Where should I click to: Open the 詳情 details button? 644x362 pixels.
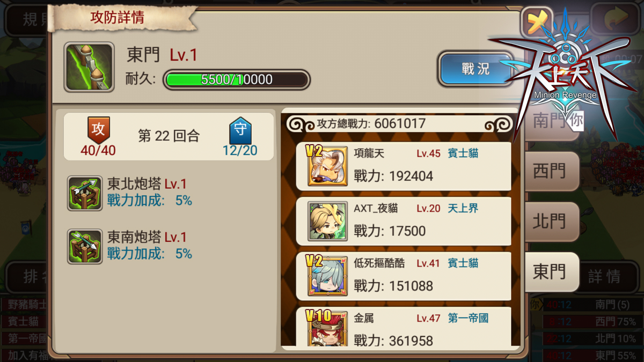(604, 276)
